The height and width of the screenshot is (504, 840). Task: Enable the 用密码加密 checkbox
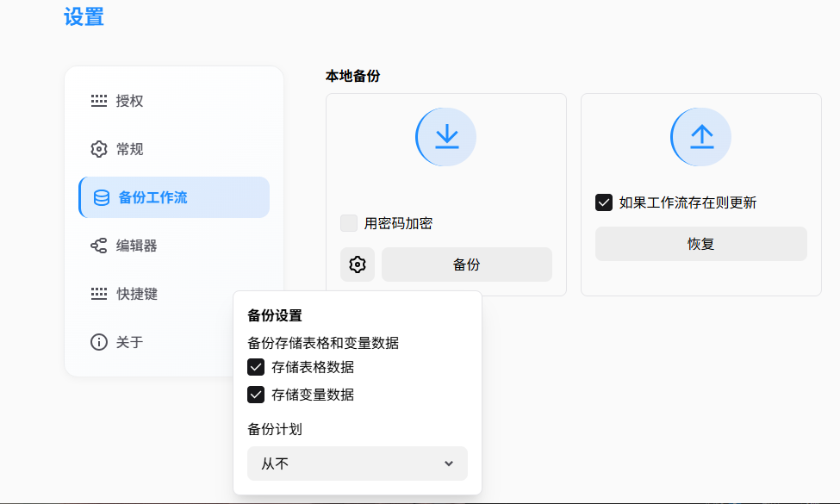click(348, 223)
